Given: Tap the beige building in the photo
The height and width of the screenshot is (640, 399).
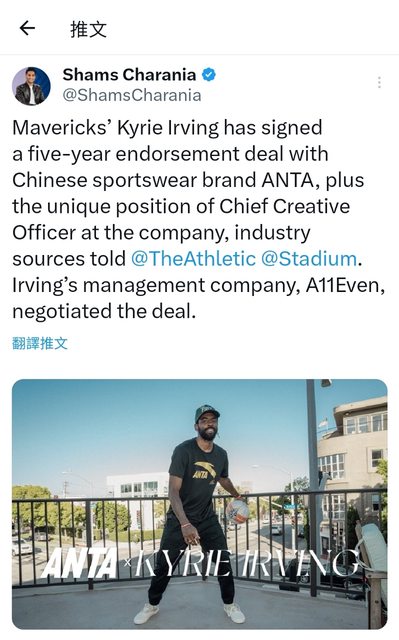Looking at the screenshot, I should pyautogui.click(x=353, y=469).
